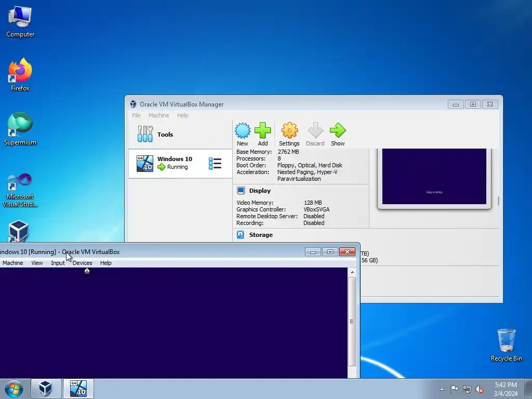Click the VM window vertical scrollbar thumb
The width and height of the screenshot is (532, 399).
point(352,322)
